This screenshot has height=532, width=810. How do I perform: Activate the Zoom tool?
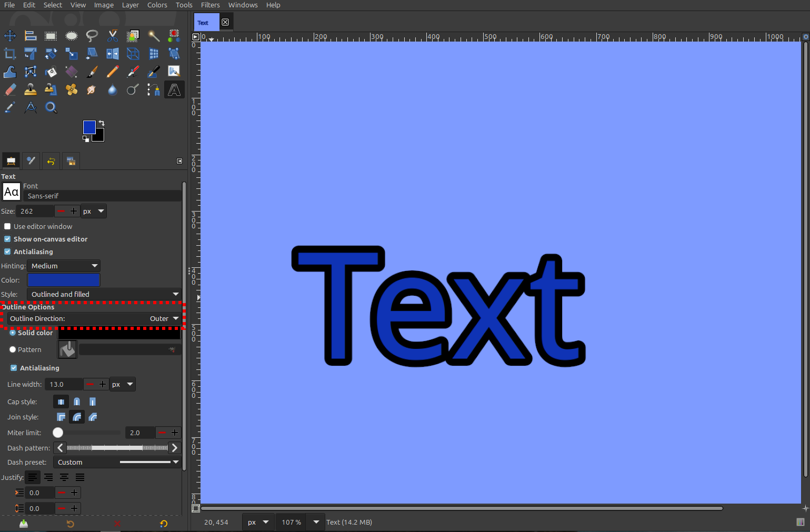click(51, 107)
